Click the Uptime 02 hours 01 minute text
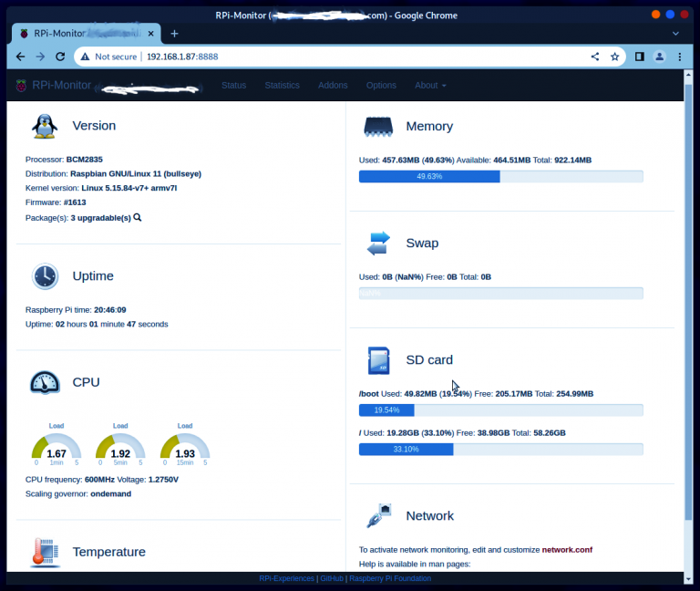Image resolution: width=700 pixels, height=591 pixels. click(x=97, y=325)
